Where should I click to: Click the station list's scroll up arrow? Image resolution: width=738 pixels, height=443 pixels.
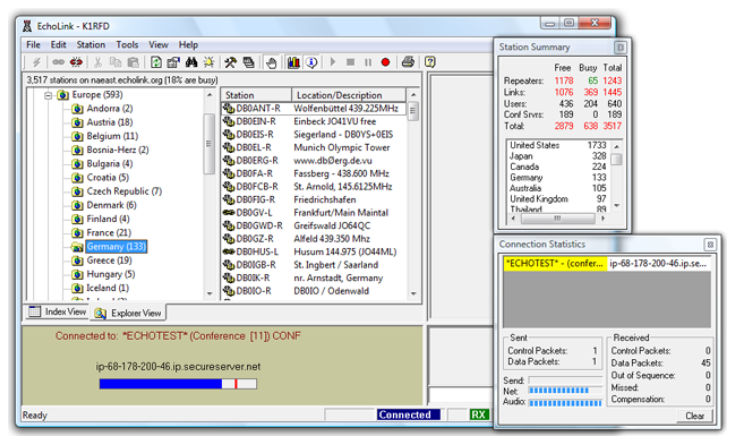[x=413, y=95]
